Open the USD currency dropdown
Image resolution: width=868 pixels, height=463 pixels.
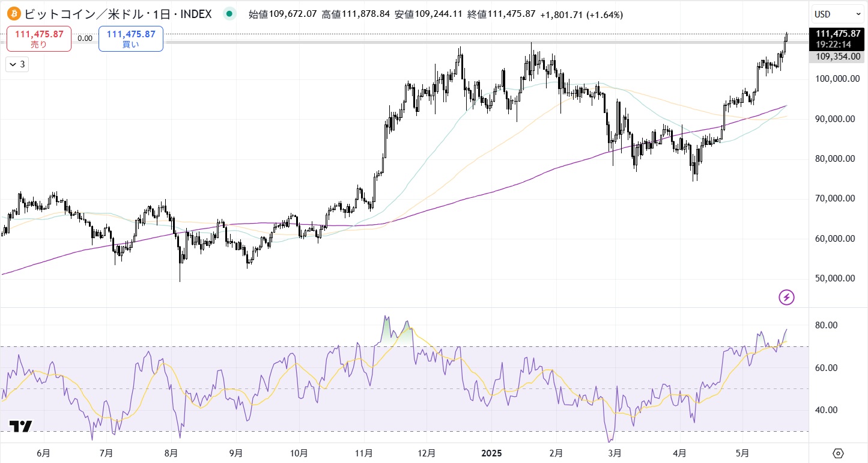[x=838, y=13]
